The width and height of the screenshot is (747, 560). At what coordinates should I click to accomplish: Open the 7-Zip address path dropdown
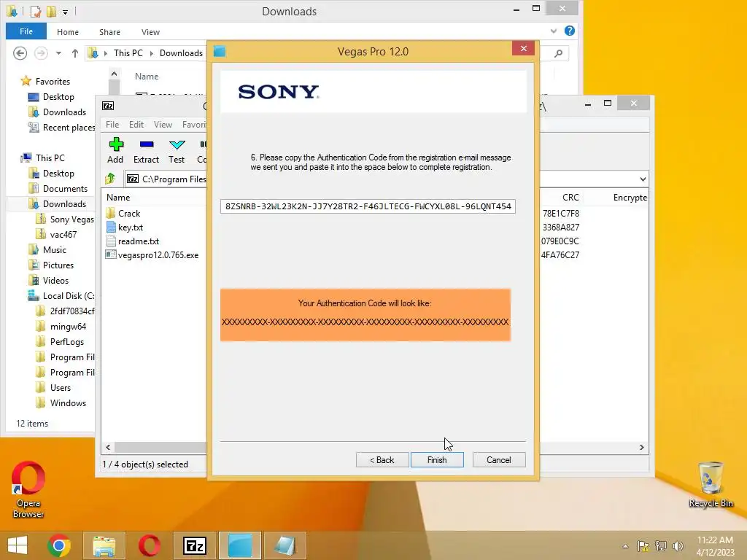(643, 179)
